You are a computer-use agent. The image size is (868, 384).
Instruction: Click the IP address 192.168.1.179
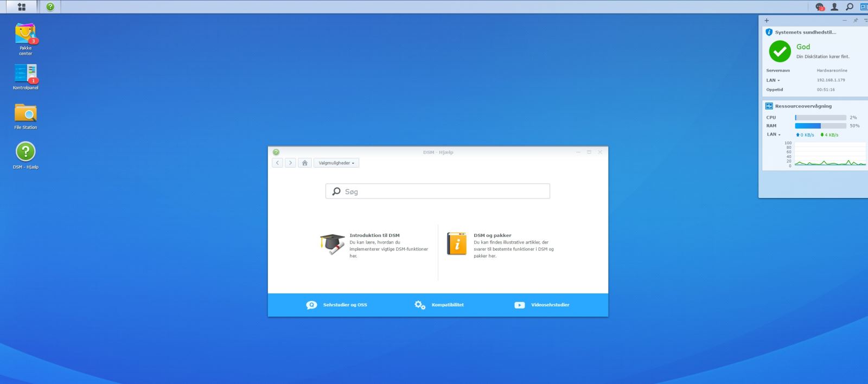(831, 80)
